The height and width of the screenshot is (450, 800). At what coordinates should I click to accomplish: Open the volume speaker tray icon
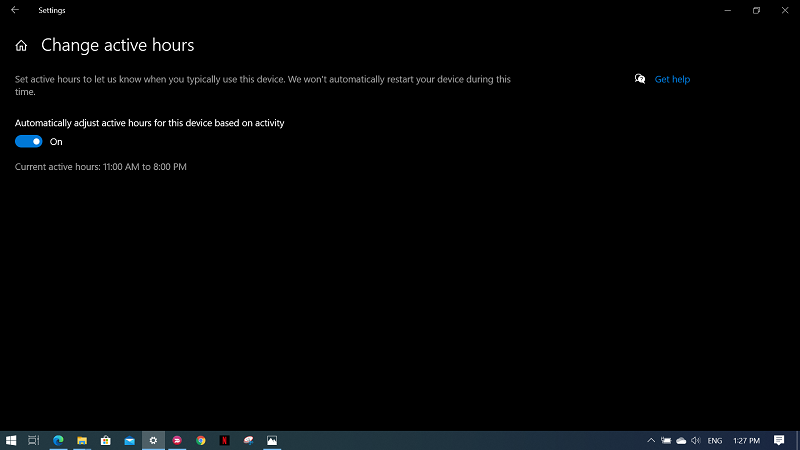click(x=695, y=440)
